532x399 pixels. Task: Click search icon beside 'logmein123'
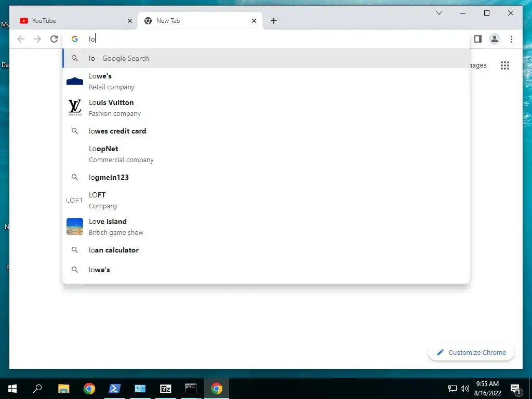(75, 177)
